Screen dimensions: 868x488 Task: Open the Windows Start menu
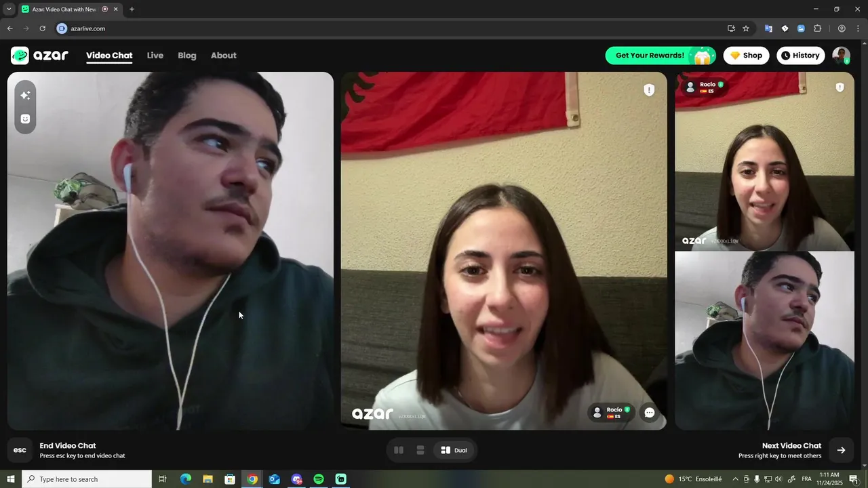(x=10, y=479)
